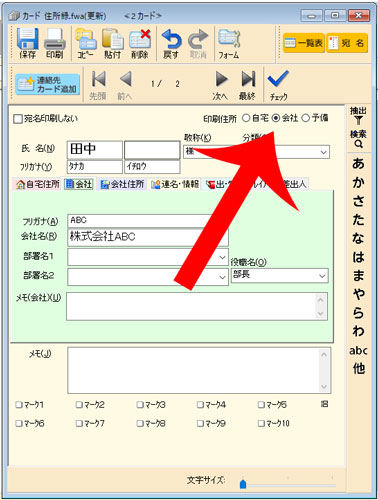Click 連絡先カード追加 button

click(48, 84)
